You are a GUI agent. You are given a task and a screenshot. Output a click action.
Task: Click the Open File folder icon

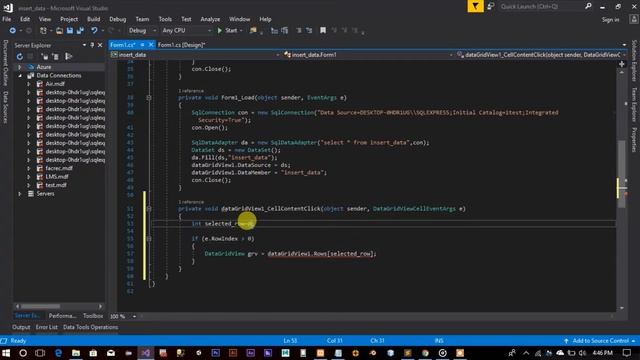59,31
